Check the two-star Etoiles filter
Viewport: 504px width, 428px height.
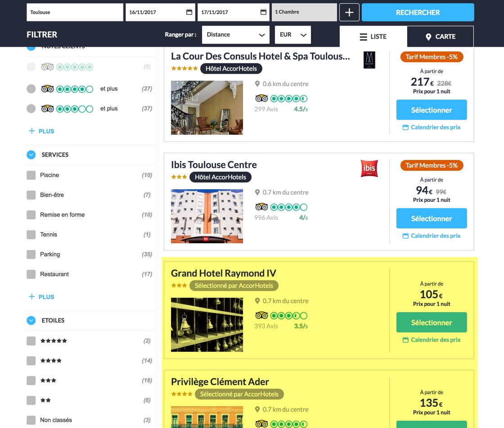click(x=31, y=401)
